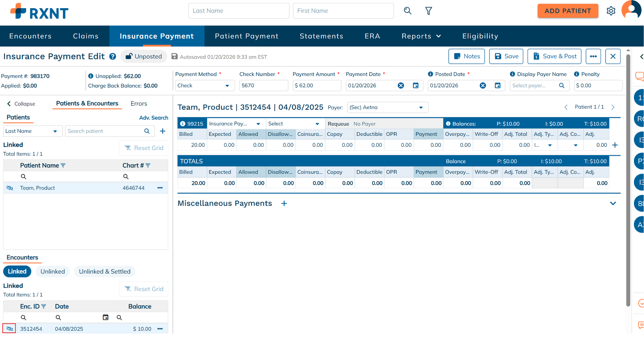The width and height of the screenshot is (644, 337).
Task: Click the Check Number input field
Action: (264, 86)
